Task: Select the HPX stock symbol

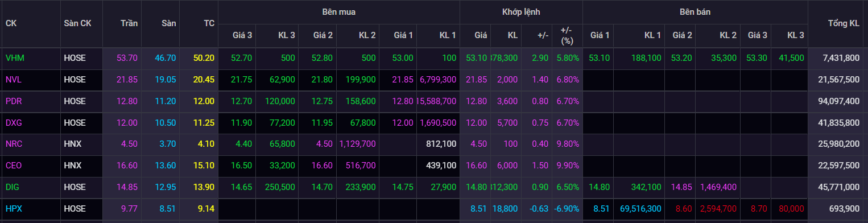Action: tap(14, 209)
